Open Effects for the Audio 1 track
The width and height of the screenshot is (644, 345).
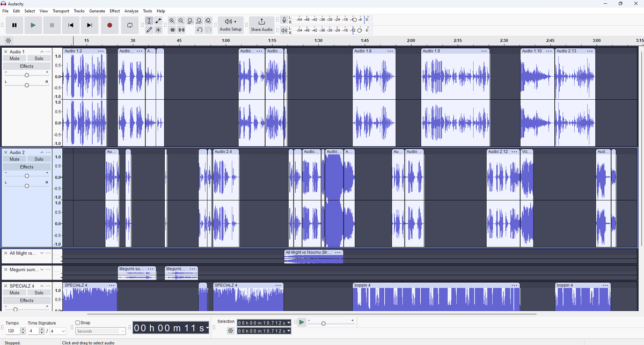(x=27, y=67)
